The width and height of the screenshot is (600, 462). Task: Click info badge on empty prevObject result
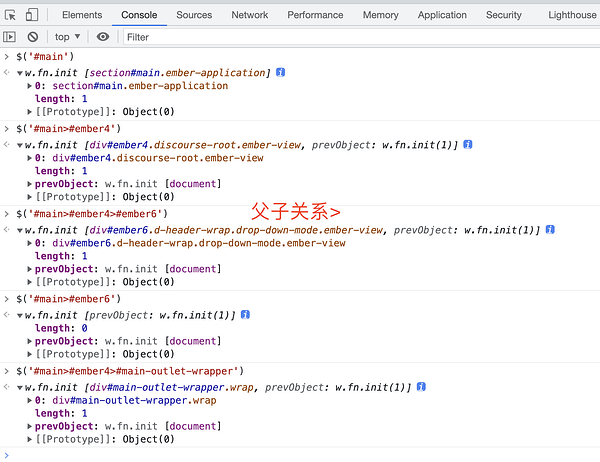[x=245, y=315]
